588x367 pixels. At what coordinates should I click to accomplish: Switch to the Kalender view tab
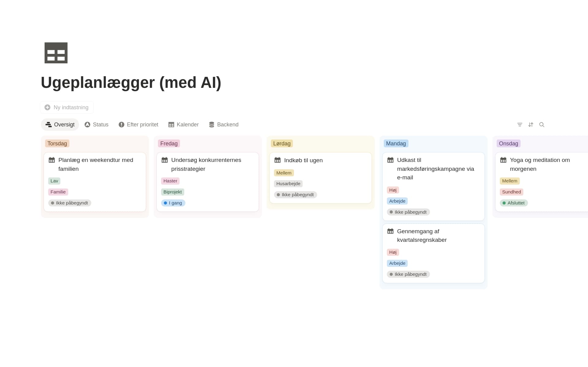tap(183, 125)
